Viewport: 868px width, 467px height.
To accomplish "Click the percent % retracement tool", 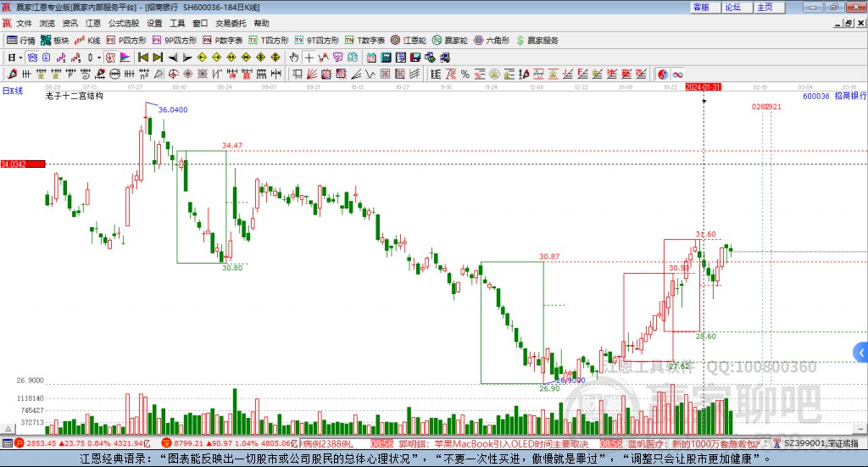I will click(x=465, y=74).
